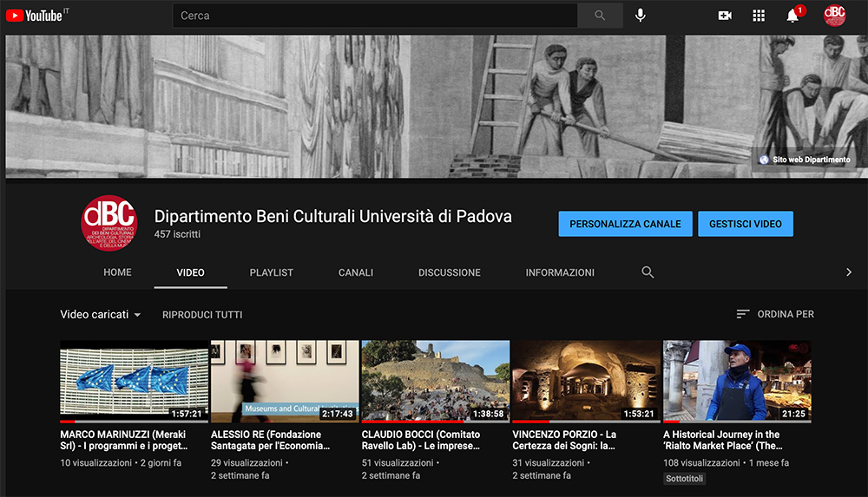Viewport: 868px width, 497px height.
Task: Click RIPRODUCI TUTTI to play all
Action: pos(202,314)
